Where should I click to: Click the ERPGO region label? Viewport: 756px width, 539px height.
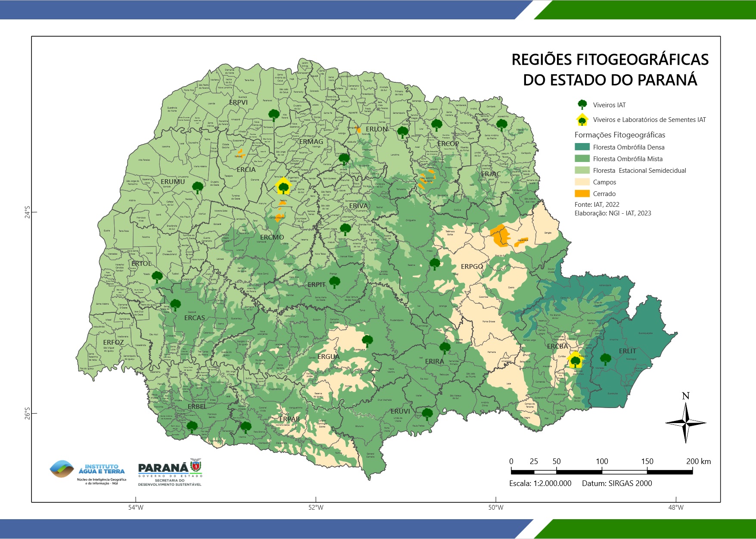[x=472, y=267]
